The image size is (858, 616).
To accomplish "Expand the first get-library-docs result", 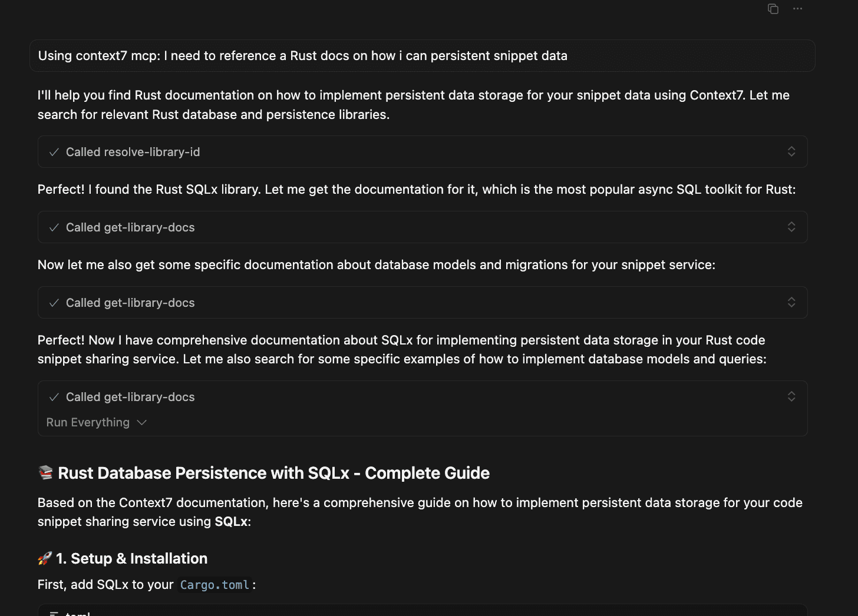I will tap(791, 227).
